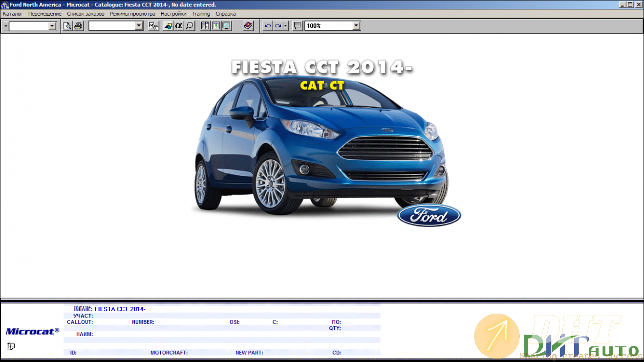This screenshot has width=644, height=362.
Task: Click the MOTORCRAFT: label
Action: [169, 352]
